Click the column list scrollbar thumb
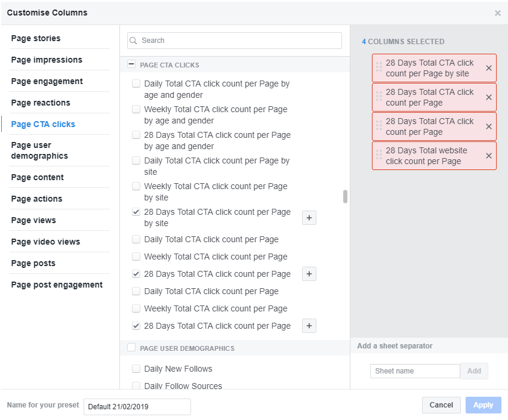 (345, 196)
